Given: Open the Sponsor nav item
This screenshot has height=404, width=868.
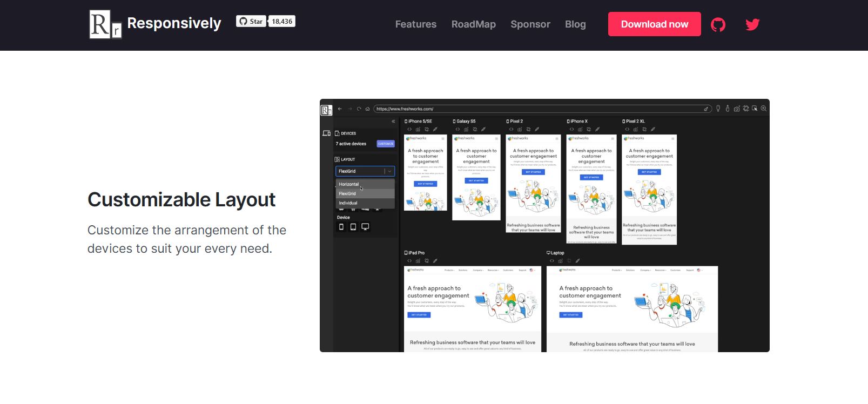Looking at the screenshot, I should 530,24.
